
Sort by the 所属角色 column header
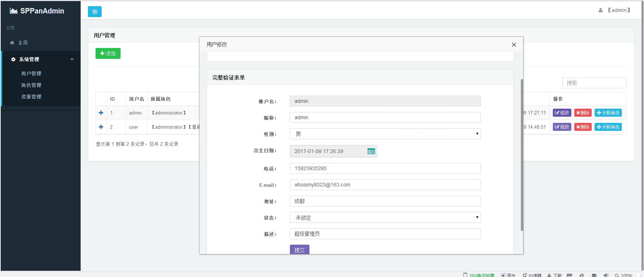pos(161,99)
